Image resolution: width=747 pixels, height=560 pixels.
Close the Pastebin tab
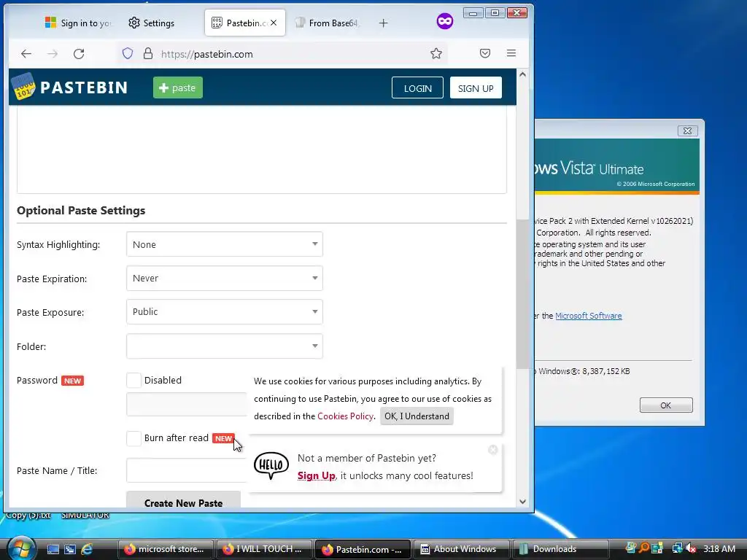point(274,23)
